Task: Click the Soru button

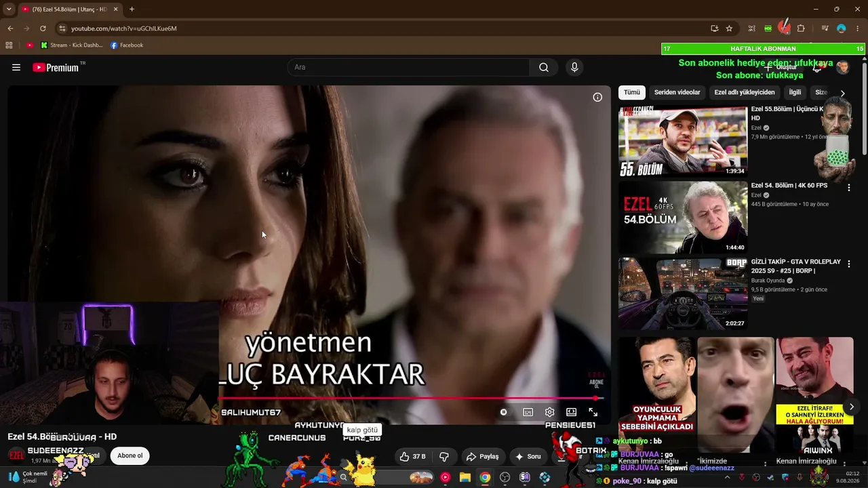Action: coord(528,457)
